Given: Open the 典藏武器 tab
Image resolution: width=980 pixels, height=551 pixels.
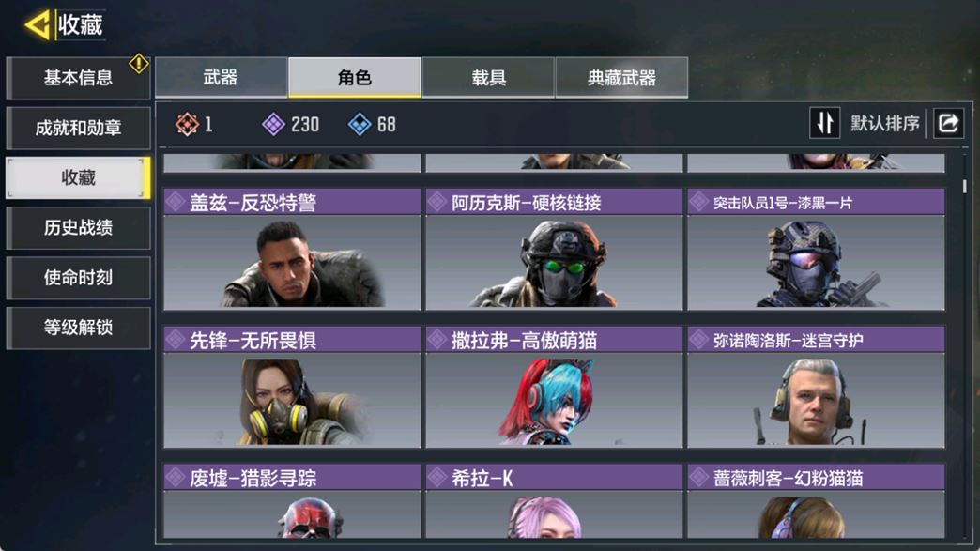Looking at the screenshot, I should [621, 78].
